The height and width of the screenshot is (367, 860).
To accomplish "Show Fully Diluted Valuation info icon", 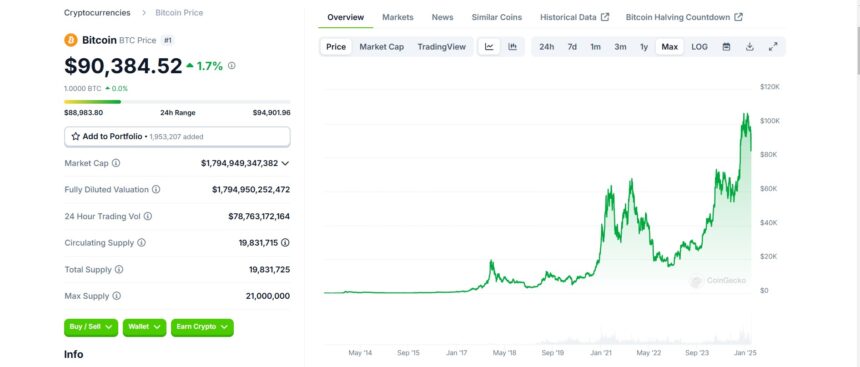I will 156,189.
